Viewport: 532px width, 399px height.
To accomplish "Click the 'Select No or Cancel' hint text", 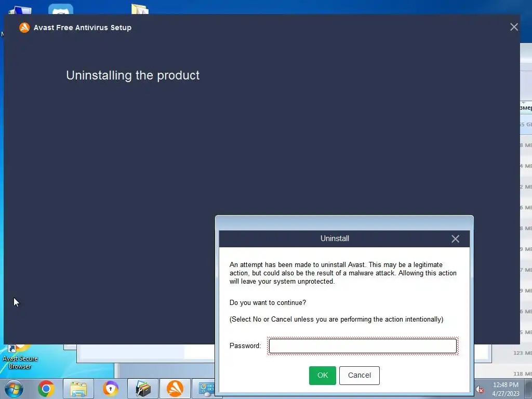I will tap(336, 320).
